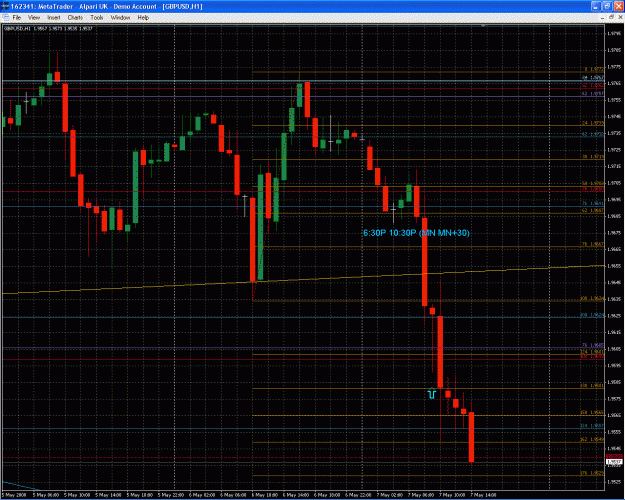Restore down the MetaTrader main window
The image size is (625, 500).
coord(606,6)
